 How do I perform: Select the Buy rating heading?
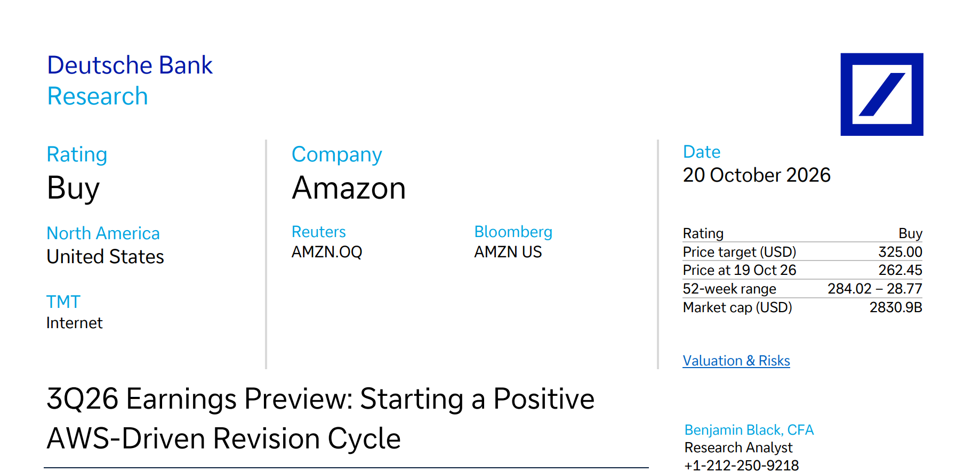[x=74, y=188]
